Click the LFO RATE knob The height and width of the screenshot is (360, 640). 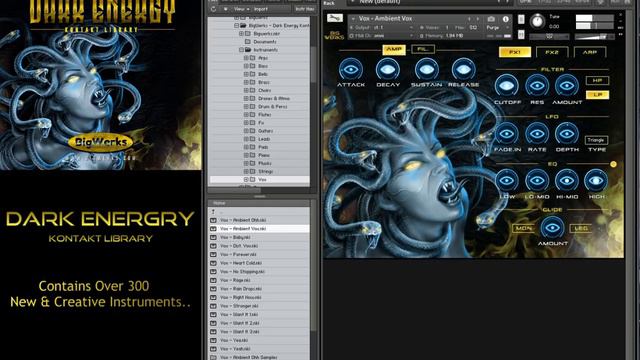537,133
